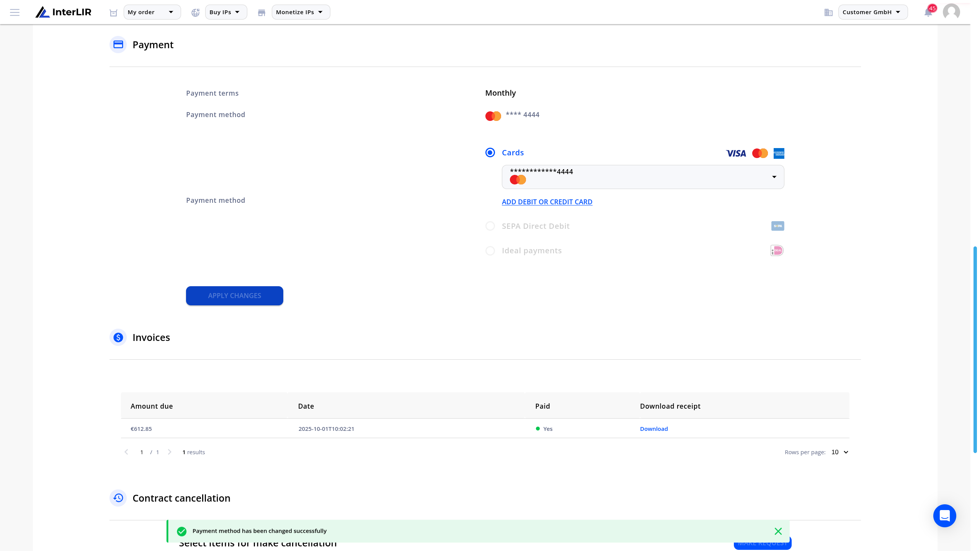The height and width of the screenshot is (551, 980).
Task: Click the Mastercard logo beside Visa
Action: click(760, 153)
